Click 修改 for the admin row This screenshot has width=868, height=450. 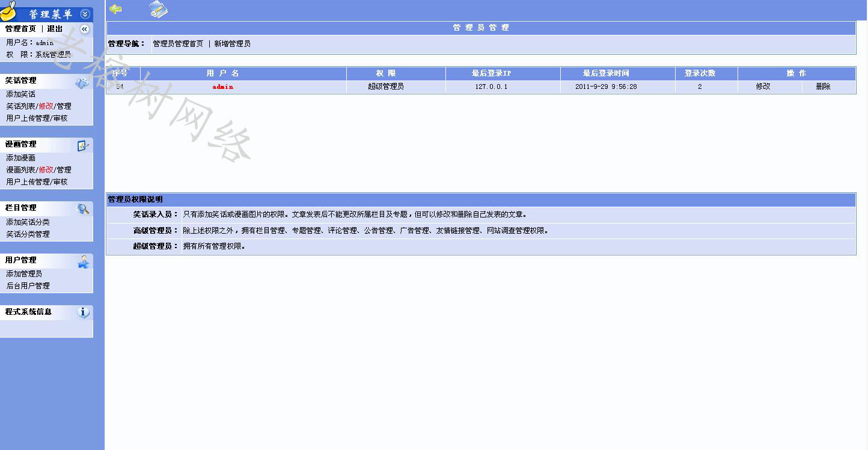(x=763, y=87)
